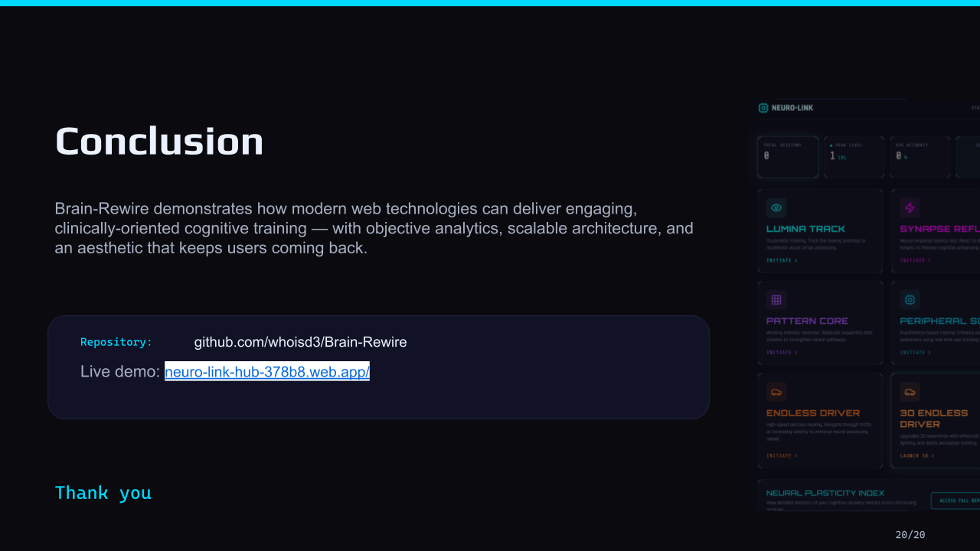Click the Synapse Reflex lightning icon

[910, 207]
